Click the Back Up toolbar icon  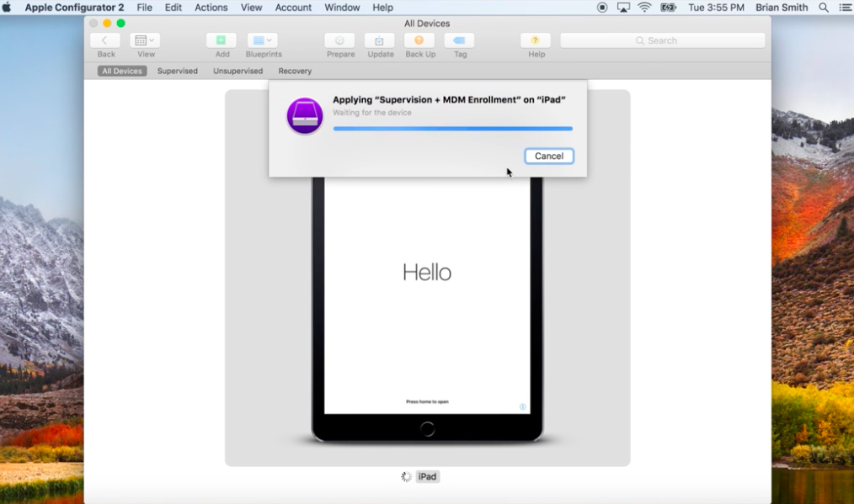click(419, 40)
